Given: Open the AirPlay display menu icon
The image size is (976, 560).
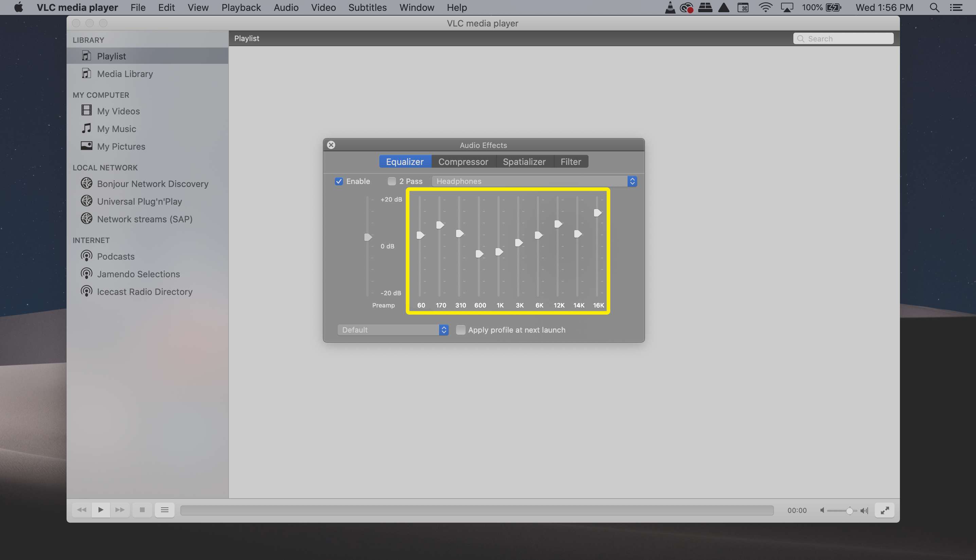Looking at the screenshot, I should (x=787, y=7).
